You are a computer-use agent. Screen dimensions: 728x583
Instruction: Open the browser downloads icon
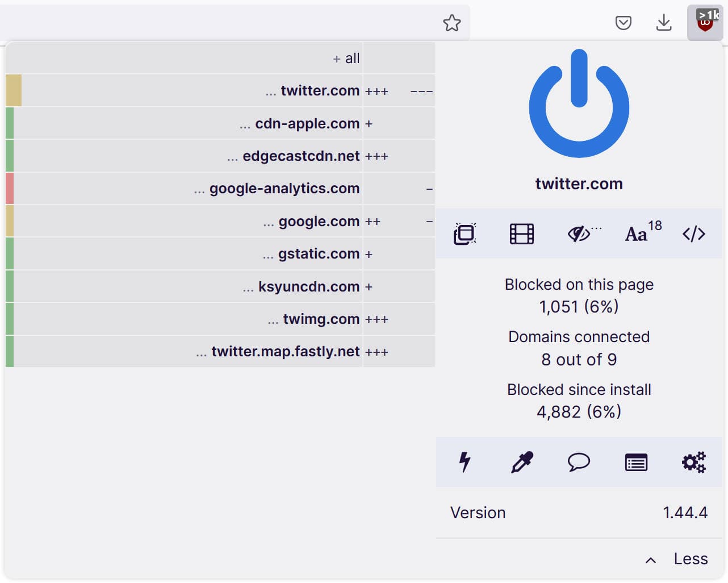[663, 23]
